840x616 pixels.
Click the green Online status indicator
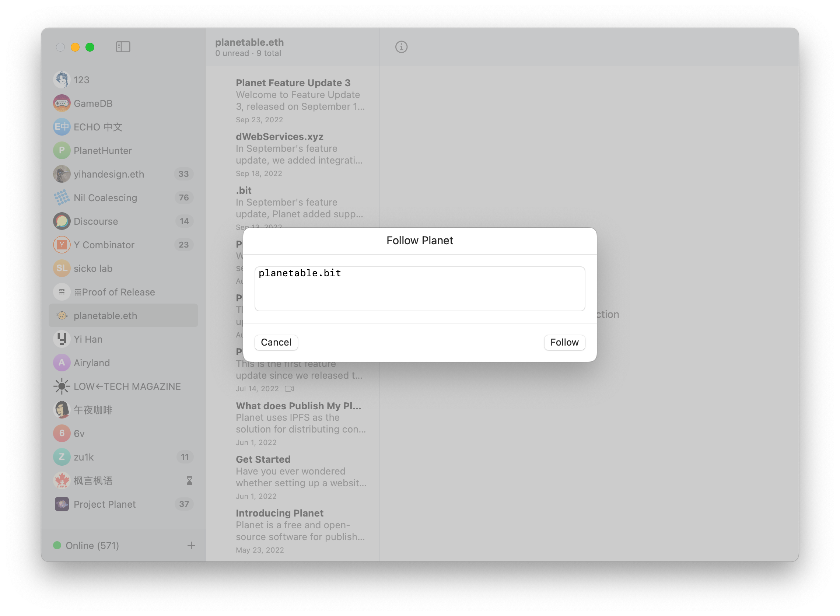click(x=57, y=546)
